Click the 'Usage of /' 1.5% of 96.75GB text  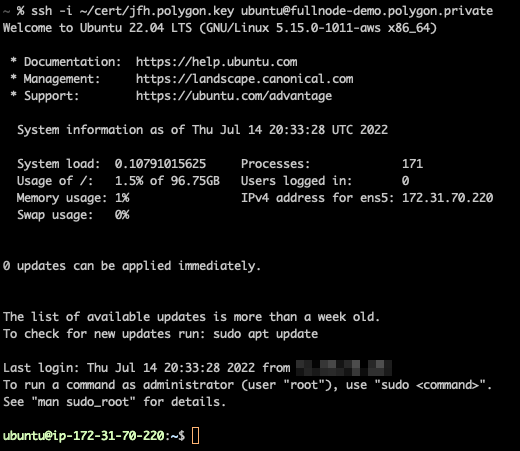[x=167, y=181]
